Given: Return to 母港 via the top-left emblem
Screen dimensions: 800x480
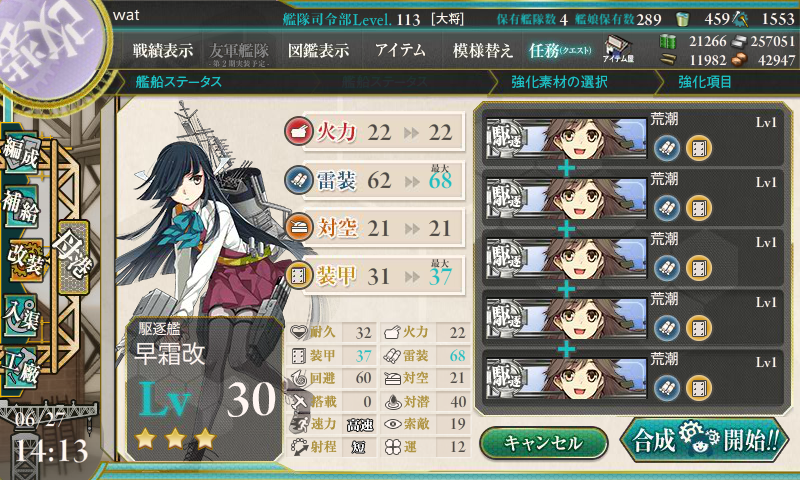Looking at the screenshot, I should coord(48,48).
